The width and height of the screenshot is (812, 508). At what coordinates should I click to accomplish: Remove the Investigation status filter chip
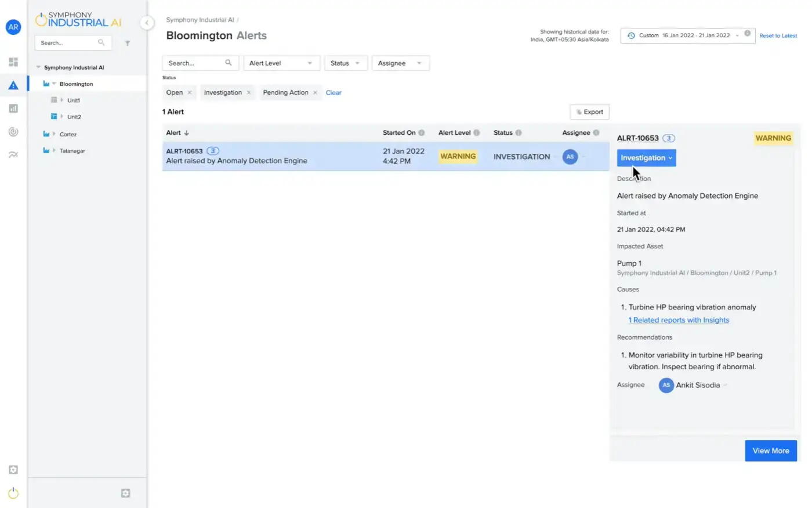[x=249, y=93]
